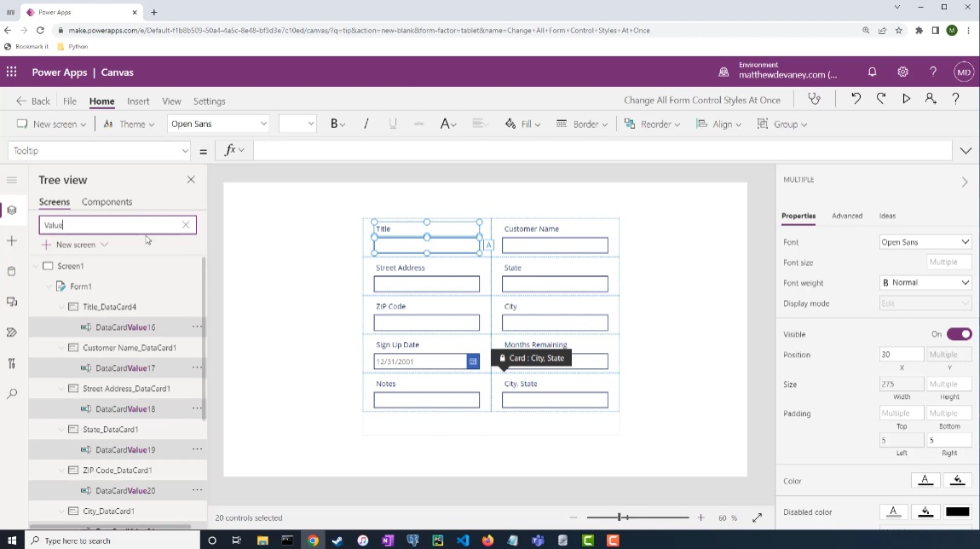Preview the app with play icon

pyautogui.click(x=906, y=99)
